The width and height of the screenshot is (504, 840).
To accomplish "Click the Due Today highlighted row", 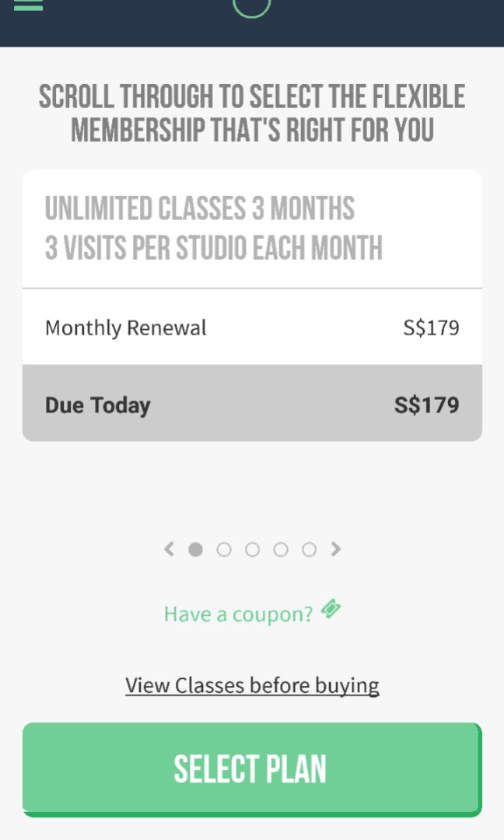I will (x=252, y=404).
